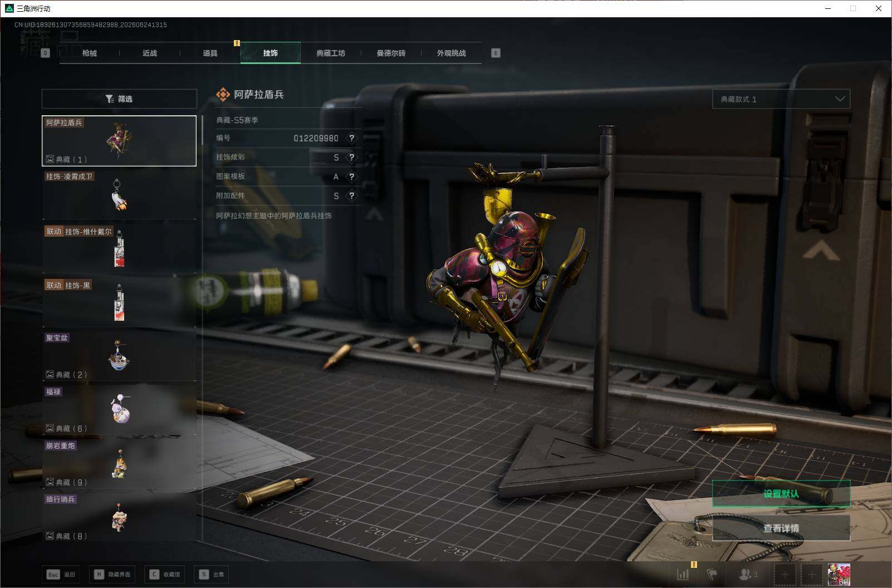Image resolution: width=892 pixels, height=588 pixels.
Task: Open the statistics bar-chart icon
Action: (x=683, y=574)
